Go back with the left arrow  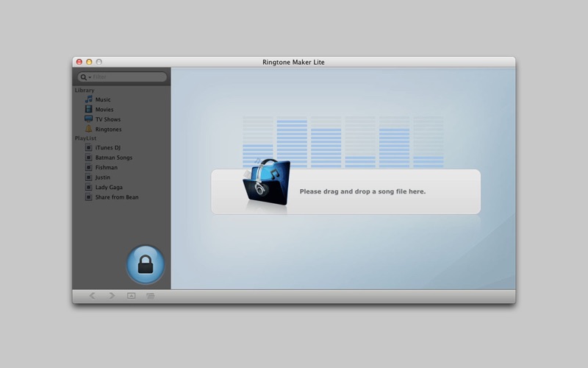pyautogui.click(x=93, y=296)
